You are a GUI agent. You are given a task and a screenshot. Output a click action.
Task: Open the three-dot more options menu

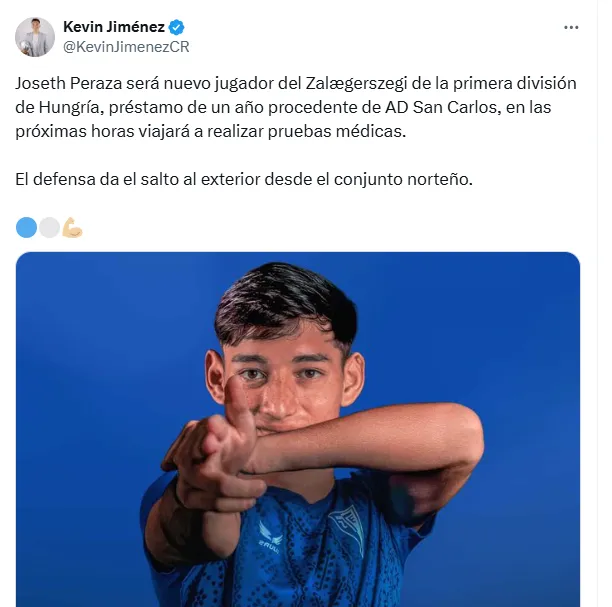(571, 27)
